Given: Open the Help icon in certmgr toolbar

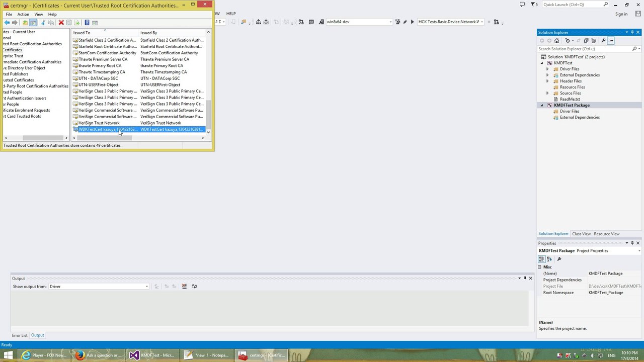Looking at the screenshot, I should (87, 23).
